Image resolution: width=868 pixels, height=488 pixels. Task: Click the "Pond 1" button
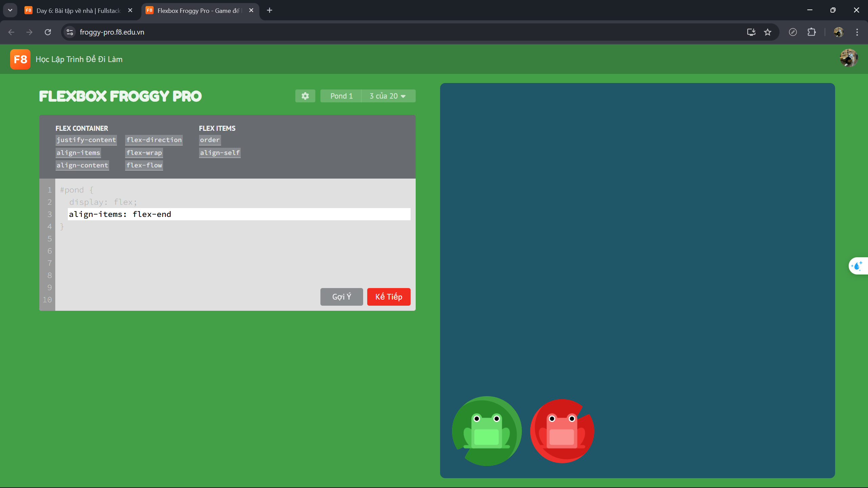point(340,96)
